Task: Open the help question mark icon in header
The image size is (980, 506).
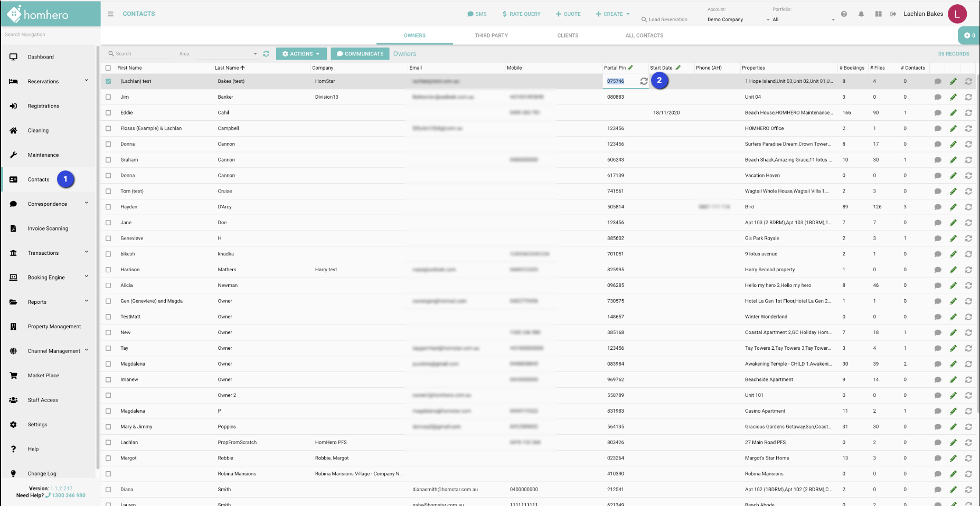Action: (x=844, y=14)
